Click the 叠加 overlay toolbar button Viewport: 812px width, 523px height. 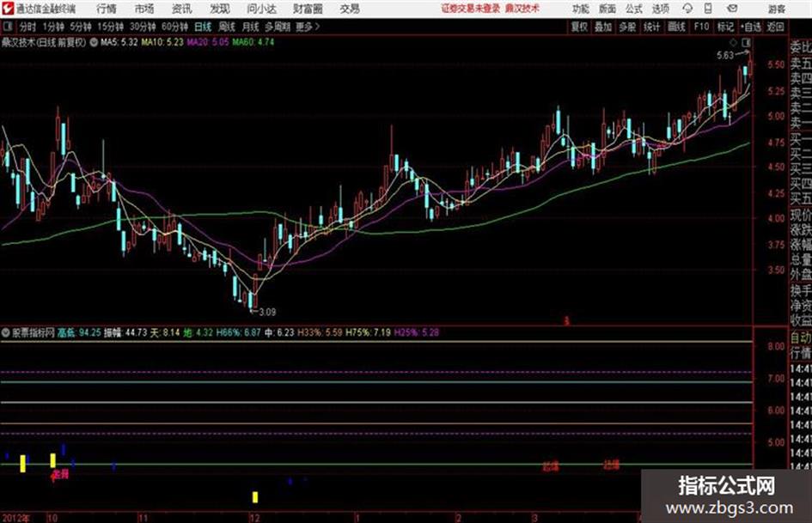[x=603, y=27]
